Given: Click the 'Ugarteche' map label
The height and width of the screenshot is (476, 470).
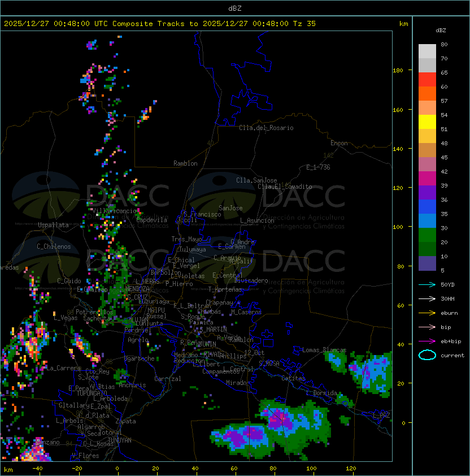Looking at the screenshot, I should pos(140,358).
